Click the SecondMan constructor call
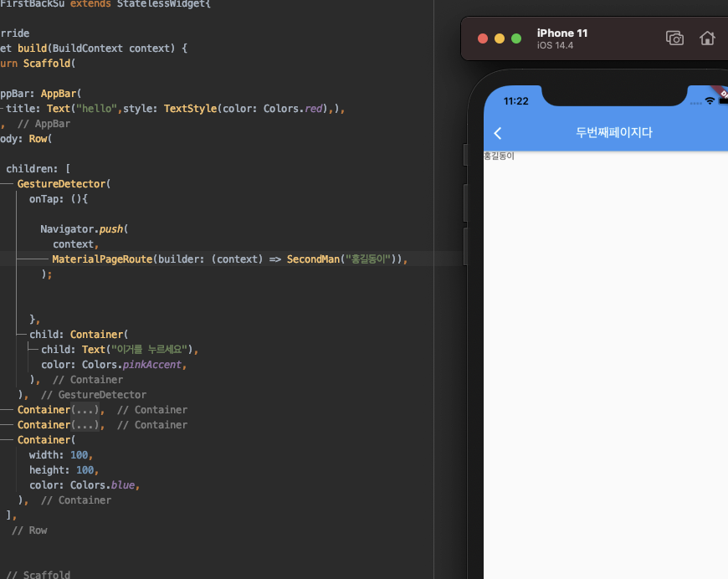 click(x=313, y=259)
